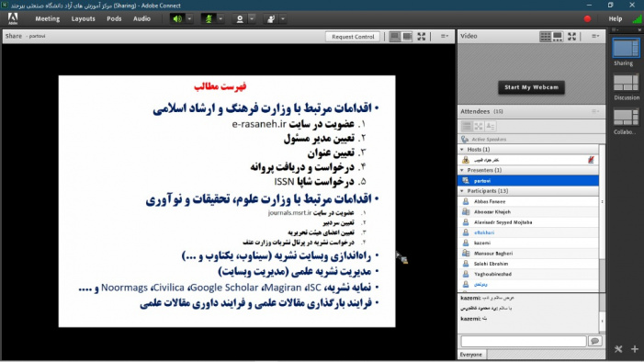The image size is (644, 362).
Task: Select attendee breakout view icon
Action: point(479,127)
